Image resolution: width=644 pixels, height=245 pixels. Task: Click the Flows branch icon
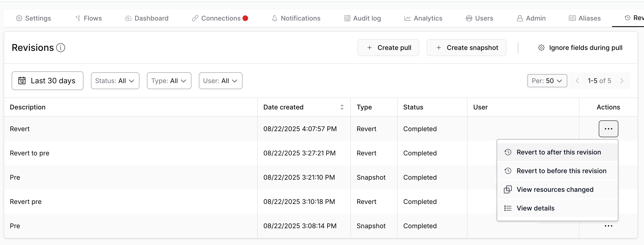[78, 18]
